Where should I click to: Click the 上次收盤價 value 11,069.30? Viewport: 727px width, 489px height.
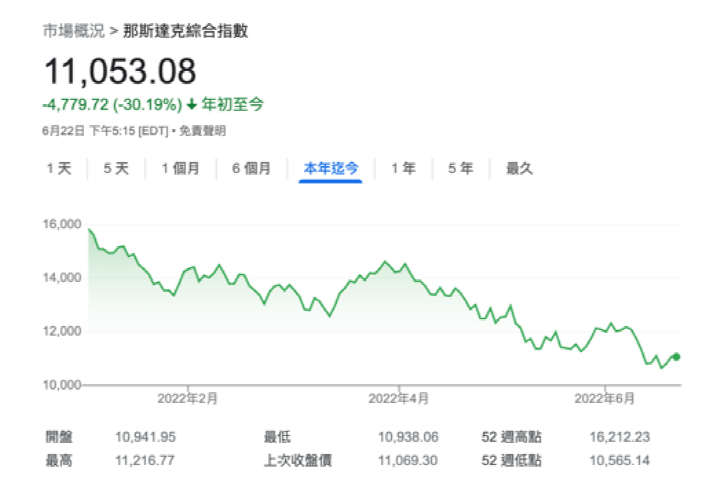(409, 460)
